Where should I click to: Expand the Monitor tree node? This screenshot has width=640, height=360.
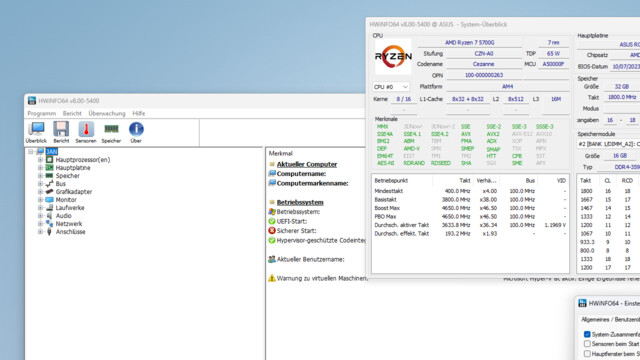pyautogui.click(x=40, y=200)
